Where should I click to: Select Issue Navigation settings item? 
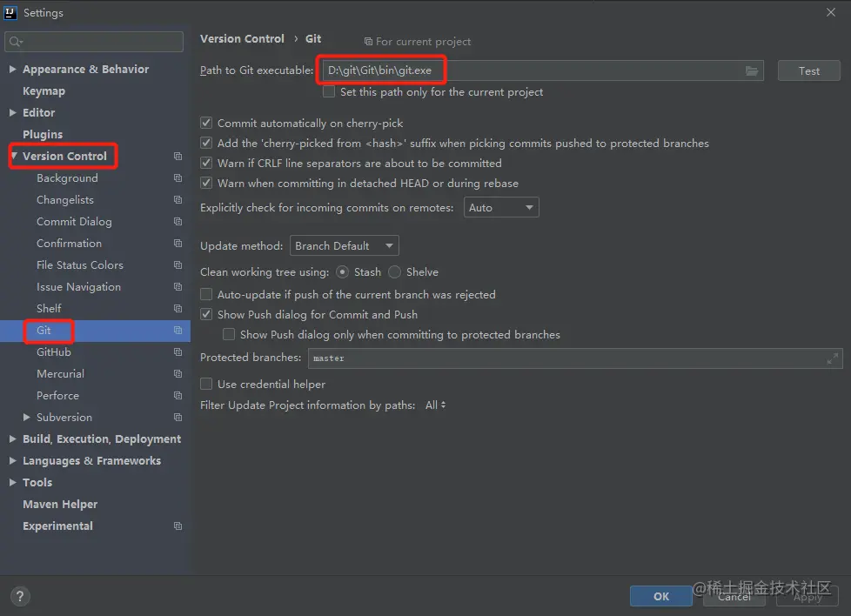(78, 286)
